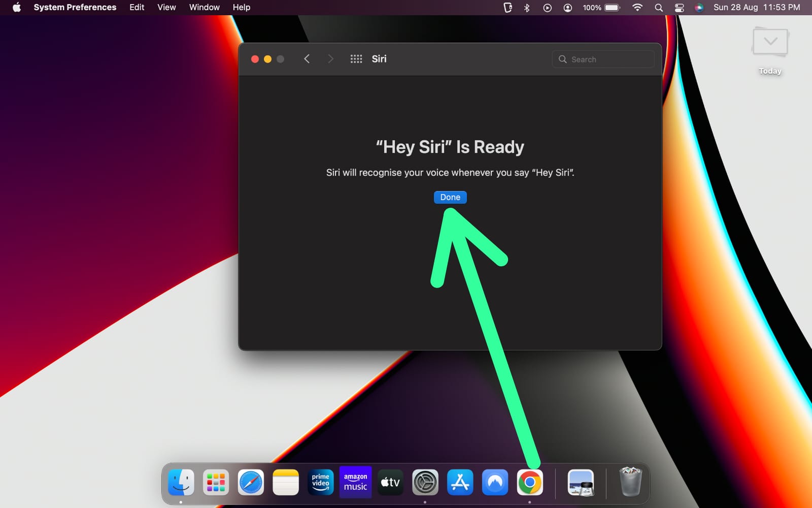
Task: Close the Siri preferences window
Action: click(x=255, y=59)
